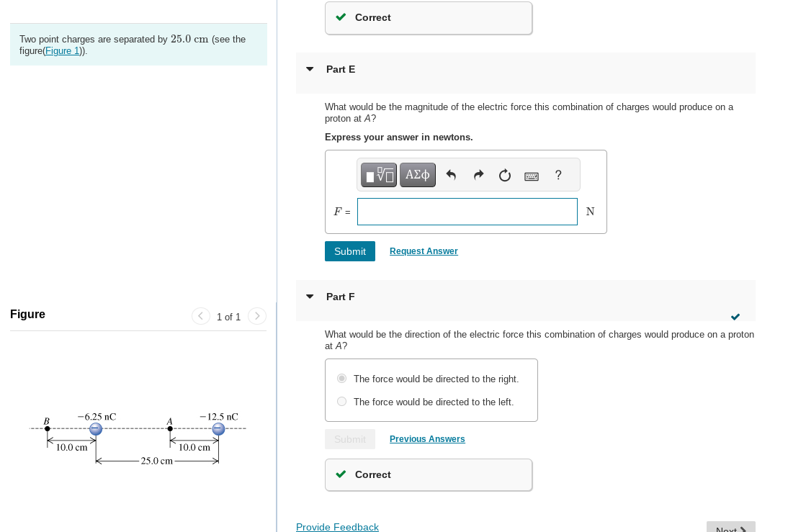
Task: Select 'The force would be directed to the left'
Action: coord(341,401)
